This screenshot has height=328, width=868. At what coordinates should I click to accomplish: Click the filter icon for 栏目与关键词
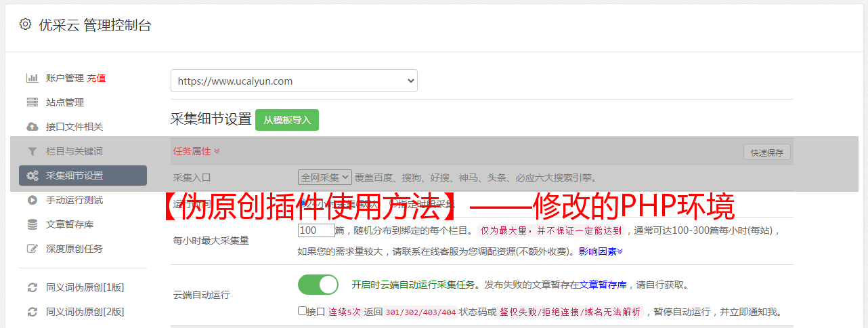[x=32, y=151]
